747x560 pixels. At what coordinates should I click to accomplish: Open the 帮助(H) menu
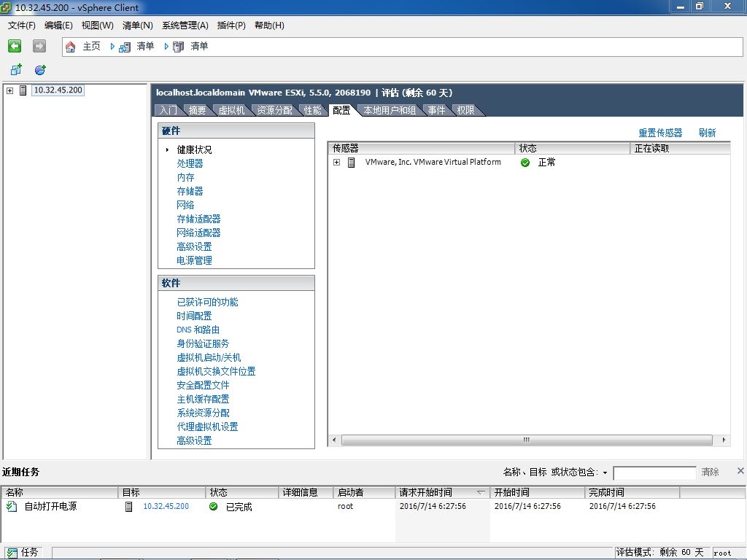click(x=269, y=26)
